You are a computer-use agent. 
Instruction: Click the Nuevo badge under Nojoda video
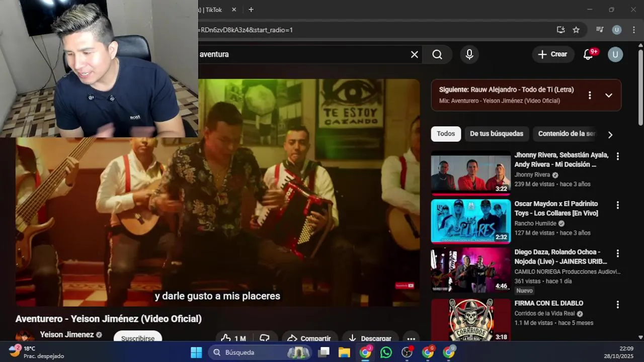(x=524, y=291)
